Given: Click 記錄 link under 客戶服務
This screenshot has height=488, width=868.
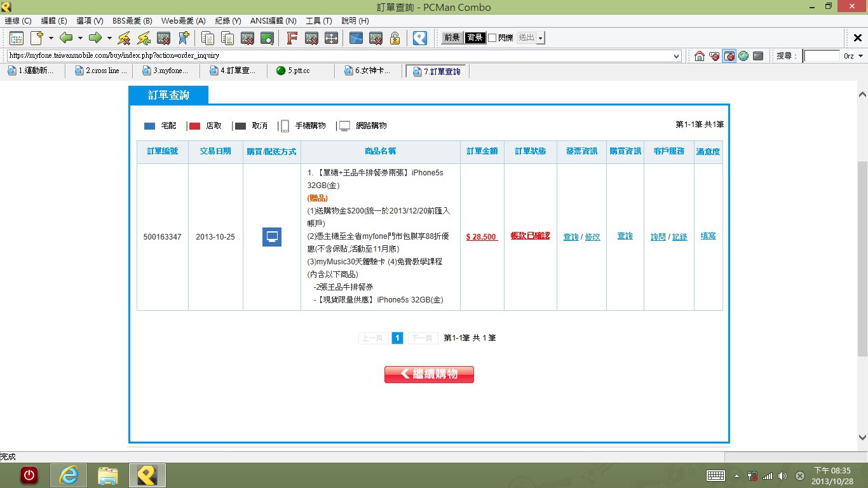Looking at the screenshot, I should pyautogui.click(x=680, y=237).
